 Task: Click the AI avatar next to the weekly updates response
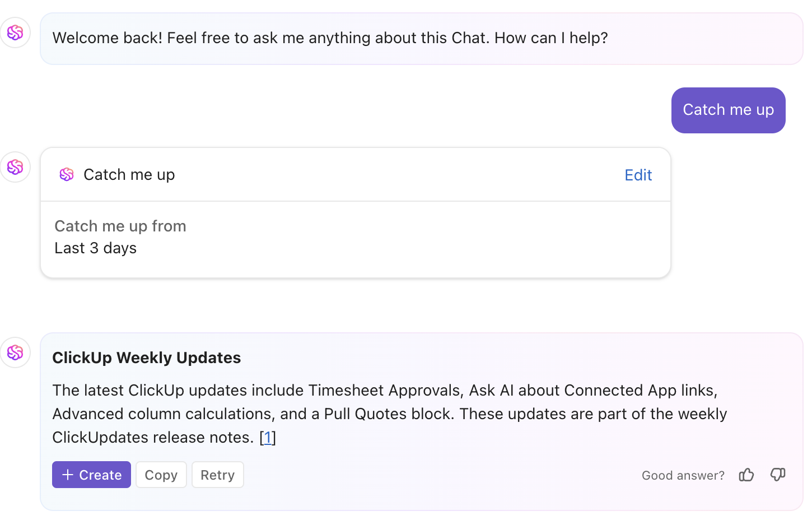click(15, 352)
